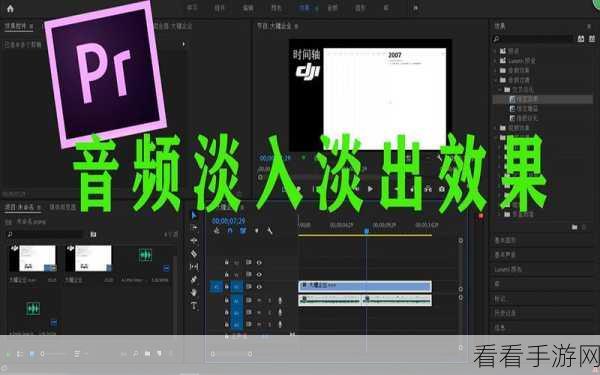This screenshot has width=600, height=375.
Task: Hide video track V2 with eye icon
Action: (259, 274)
